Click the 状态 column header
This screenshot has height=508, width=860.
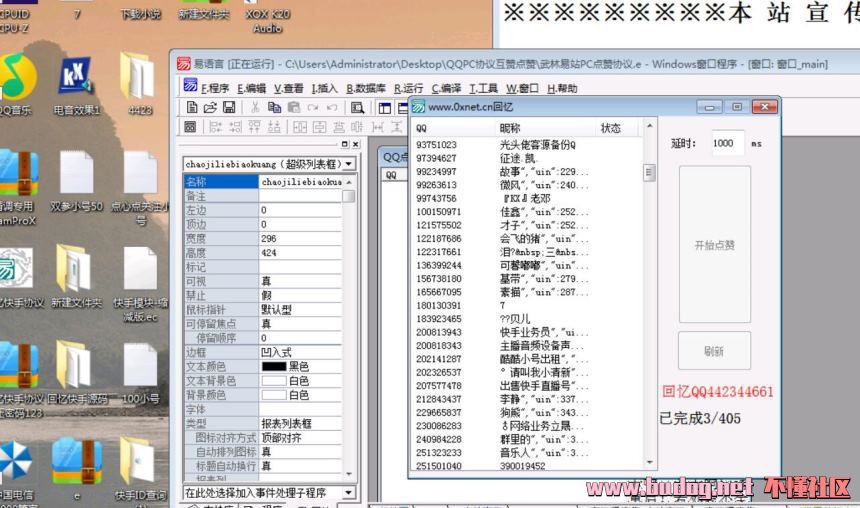(618, 128)
